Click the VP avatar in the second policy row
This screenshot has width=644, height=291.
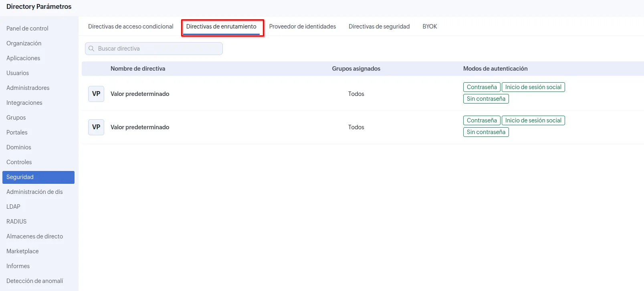[x=96, y=127]
